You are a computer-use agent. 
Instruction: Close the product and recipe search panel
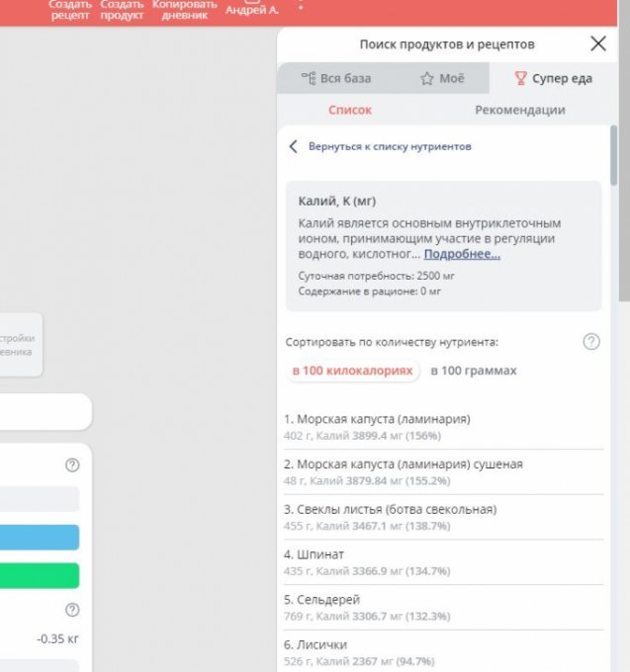pos(597,43)
